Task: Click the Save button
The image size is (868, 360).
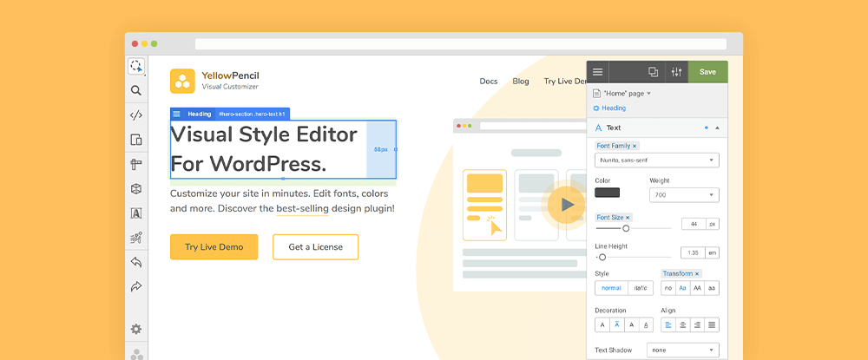Action: pyautogui.click(x=707, y=72)
